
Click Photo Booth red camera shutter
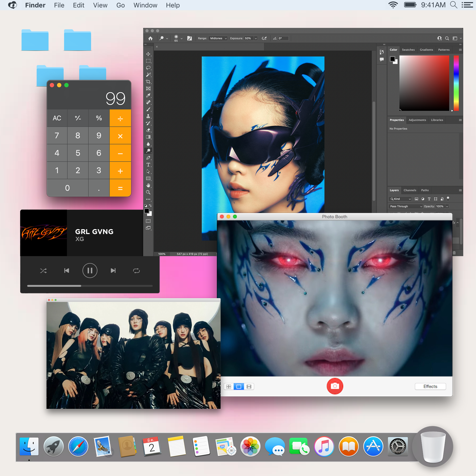(335, 386)
